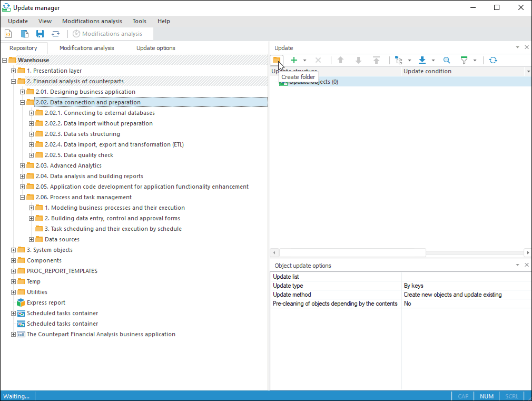Expand the 1. Presentation layer folder
532x401 pixels.
click(14, 71)
